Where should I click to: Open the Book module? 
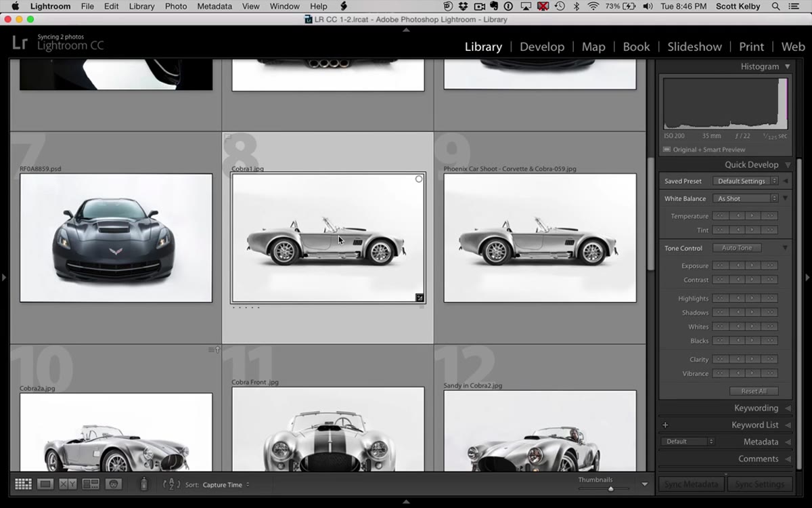click(x=636, y=47)
